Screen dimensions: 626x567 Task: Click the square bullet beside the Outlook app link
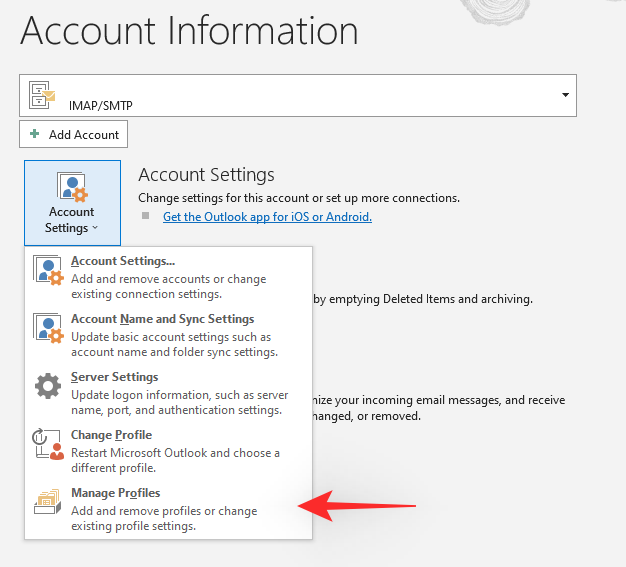click(145, 216)
